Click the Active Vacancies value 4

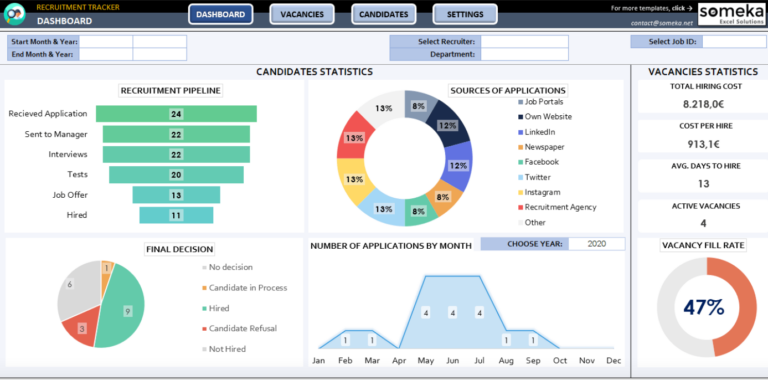pos(703,223)
